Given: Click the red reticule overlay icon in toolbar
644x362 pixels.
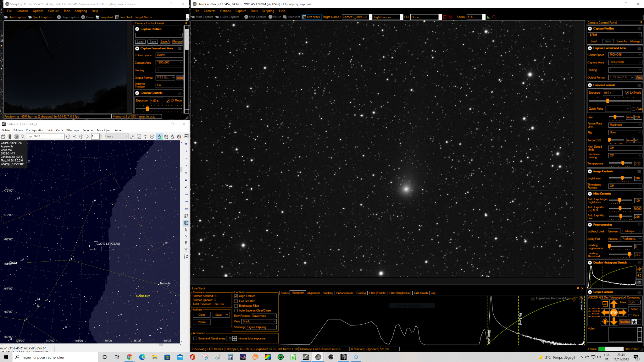Looking at the screenshot, I should pos(451,17).
